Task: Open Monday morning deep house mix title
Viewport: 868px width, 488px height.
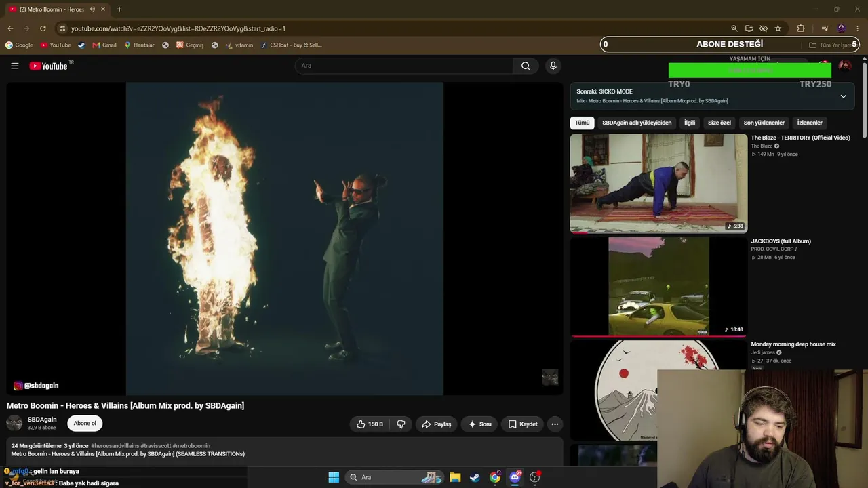Action: (x=793, y=344)
